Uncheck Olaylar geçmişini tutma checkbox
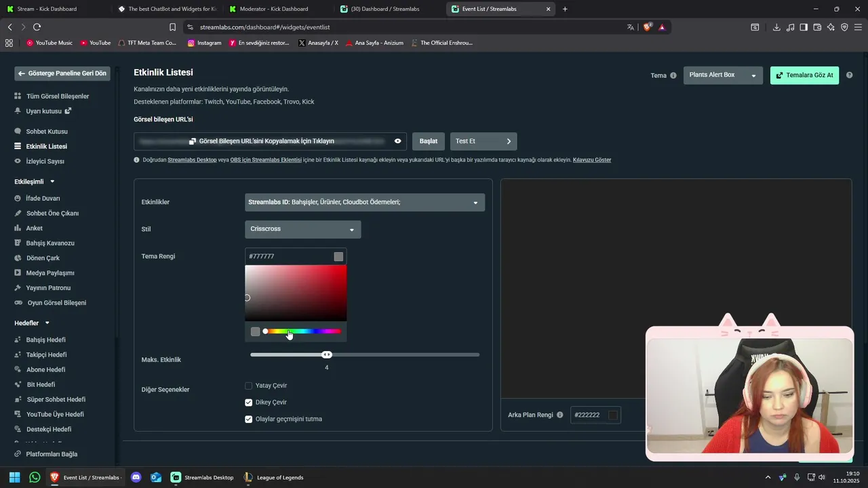Viewport: 868px width, 488px height. (x=248, y=419)
